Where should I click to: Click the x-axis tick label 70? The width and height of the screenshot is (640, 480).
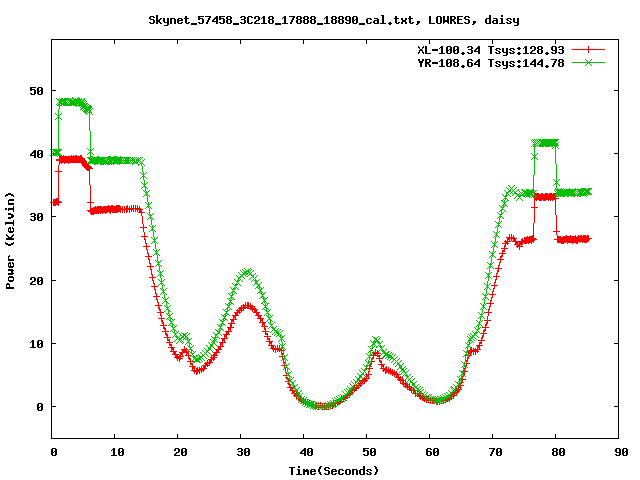click(x=495, y=452)
